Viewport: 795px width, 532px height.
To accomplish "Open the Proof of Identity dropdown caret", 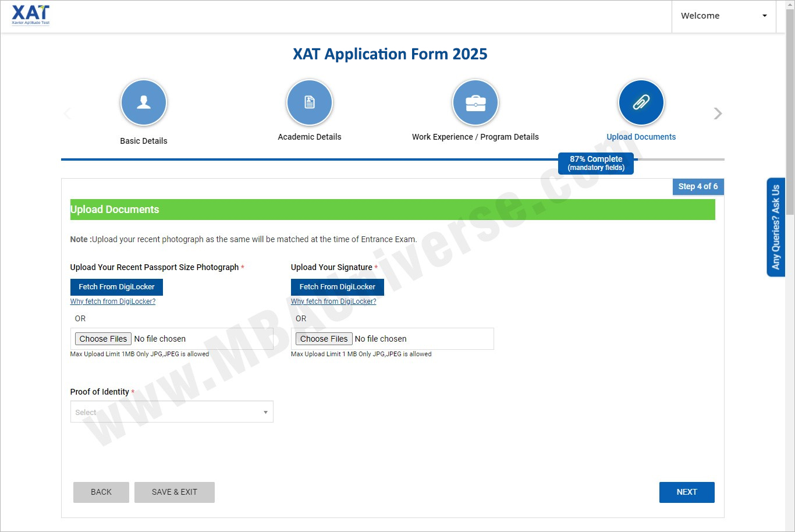I will [266, 412].
